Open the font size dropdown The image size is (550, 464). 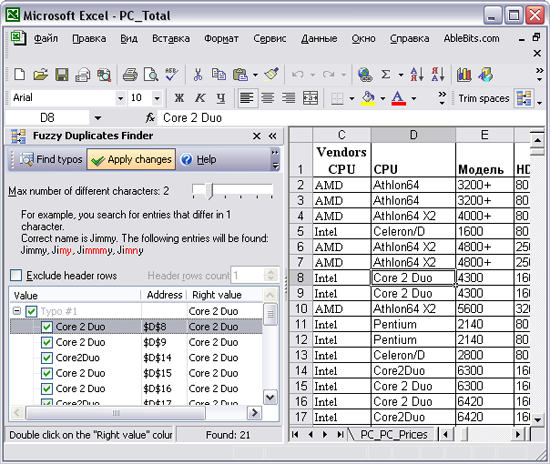[157, 98]
